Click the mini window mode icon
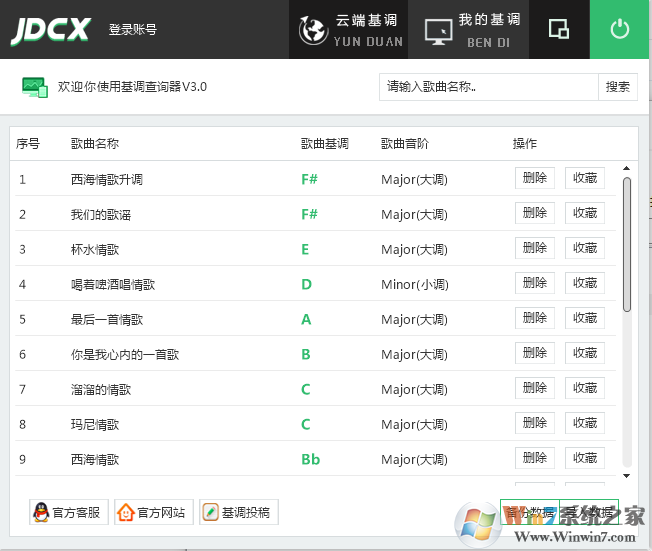Screen dimensions: 652x551 (x=559, y=30)
